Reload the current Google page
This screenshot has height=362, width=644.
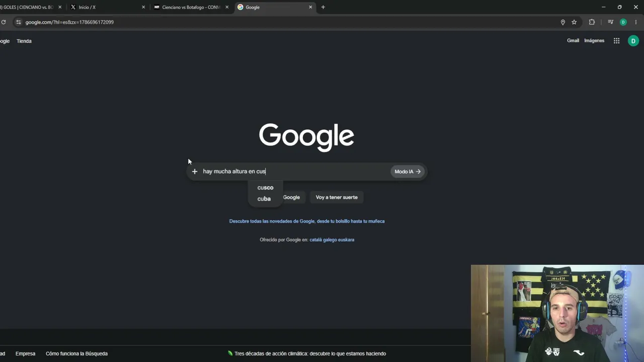(x=4, y=22)
